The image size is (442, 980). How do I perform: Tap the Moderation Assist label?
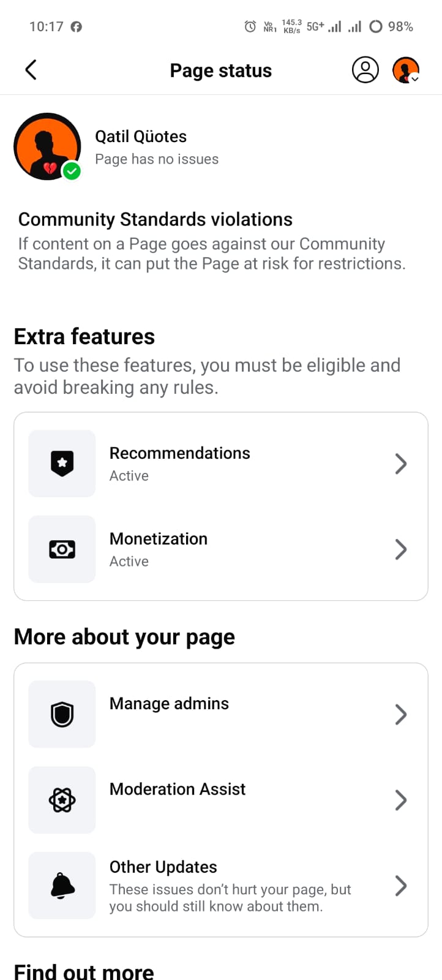[x=178, y=790]
